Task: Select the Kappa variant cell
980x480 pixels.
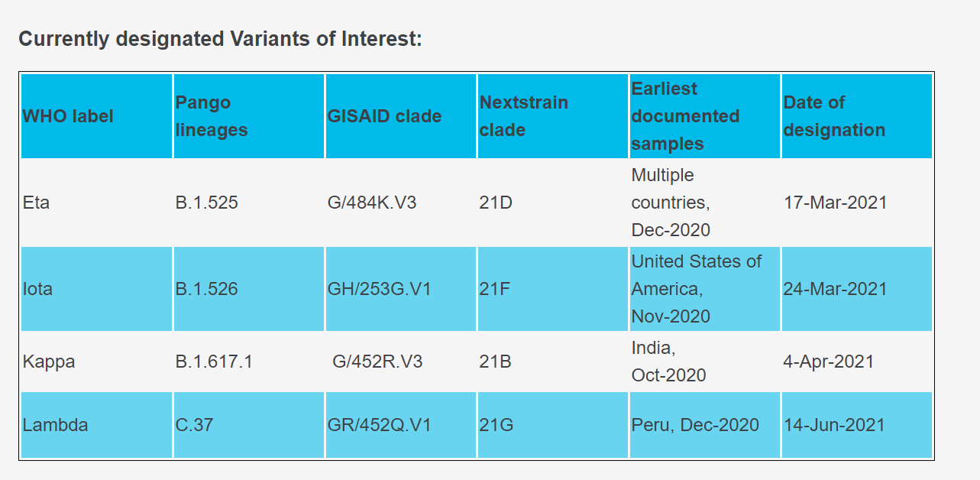Action: 49,362
